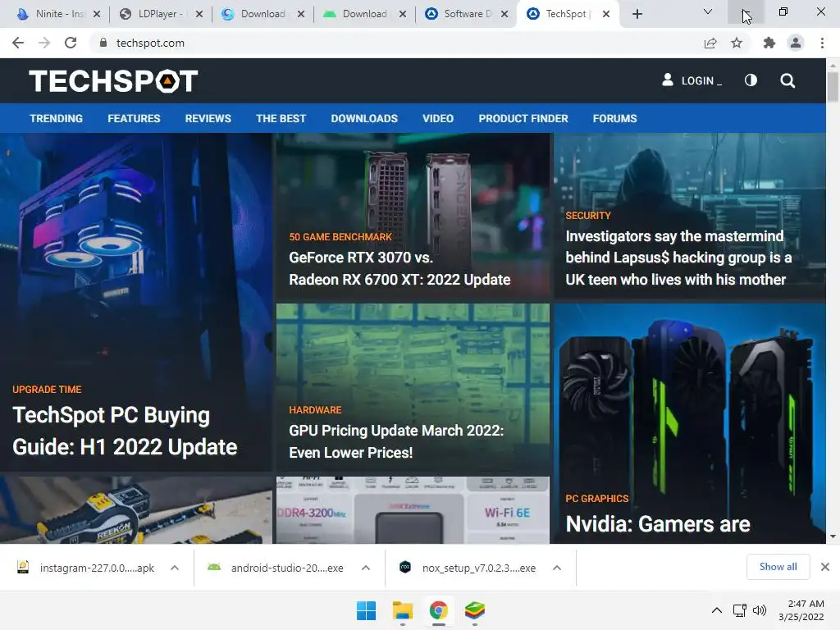Click Show all downloads button
This screenshot has width=840, height=630.
click(x=778, y=567)
